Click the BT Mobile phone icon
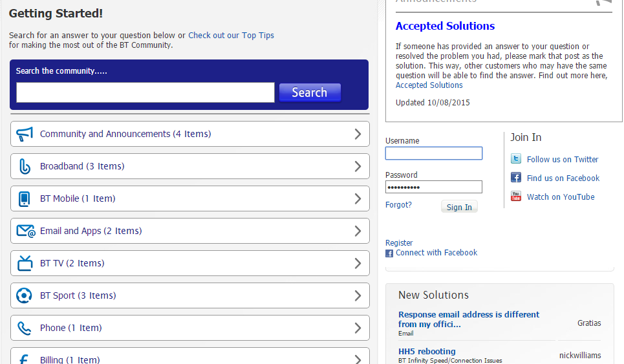 click(x=25, y=199)
